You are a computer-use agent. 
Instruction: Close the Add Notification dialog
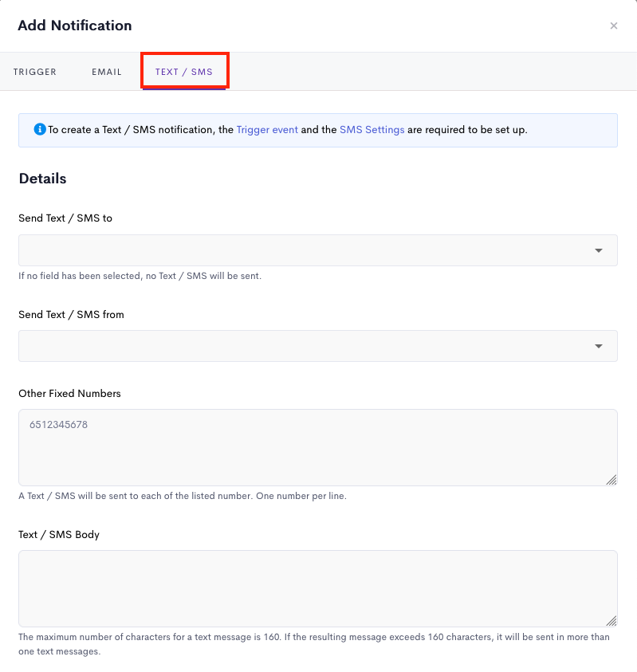point(613,26)
